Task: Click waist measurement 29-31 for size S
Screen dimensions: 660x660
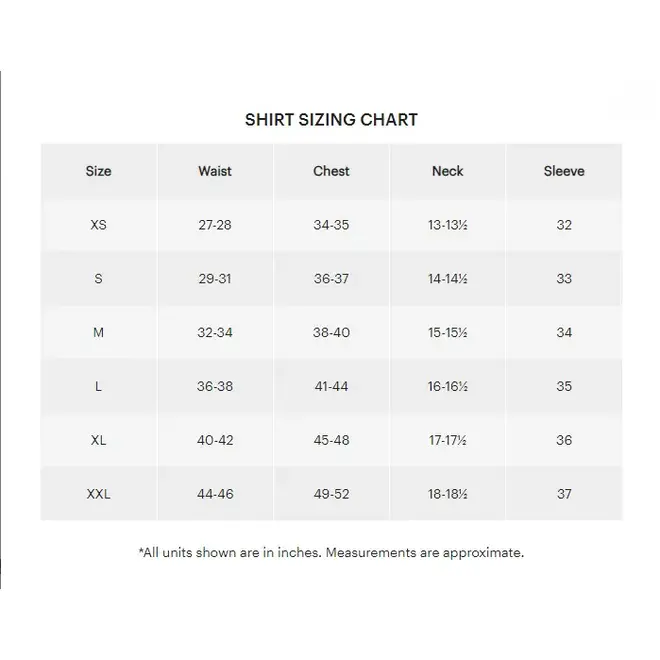Action: [x=215, y=279]
